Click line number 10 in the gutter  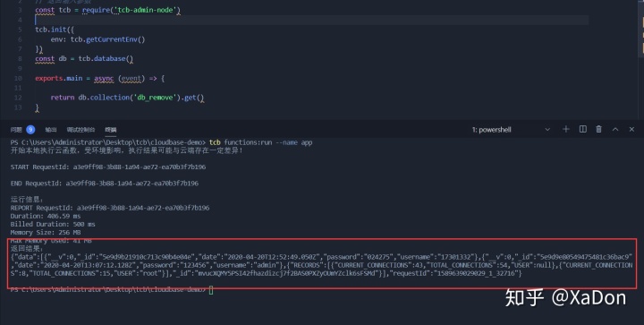(18, 78)
